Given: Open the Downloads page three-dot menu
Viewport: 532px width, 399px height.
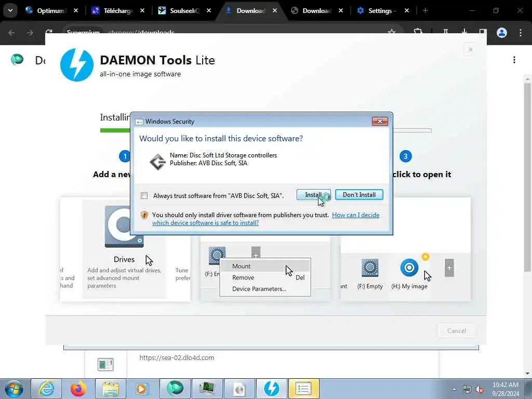Looking at the screenshot, I should pos(514,60).
